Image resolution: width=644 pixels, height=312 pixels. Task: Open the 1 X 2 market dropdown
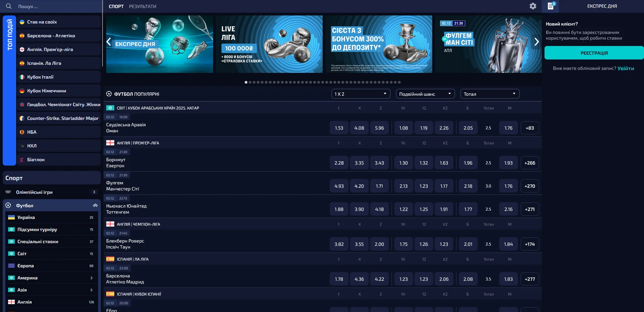click(x=360, y=94)
